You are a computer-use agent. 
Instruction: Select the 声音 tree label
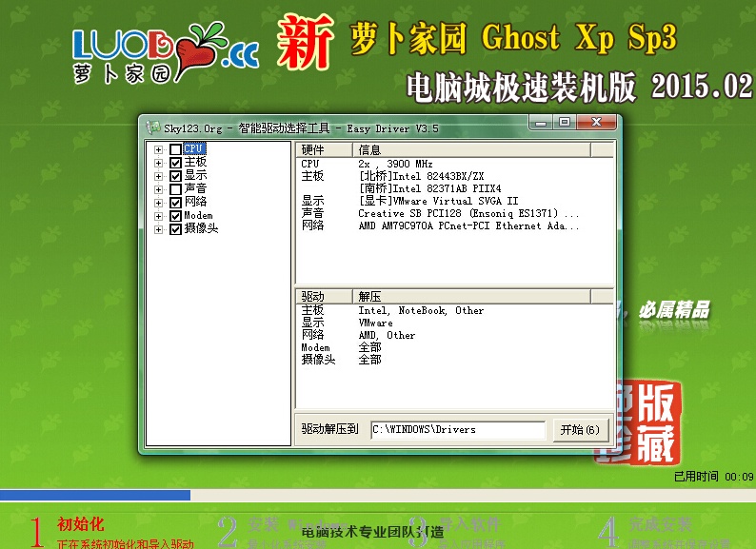click(x=195, y=188)
